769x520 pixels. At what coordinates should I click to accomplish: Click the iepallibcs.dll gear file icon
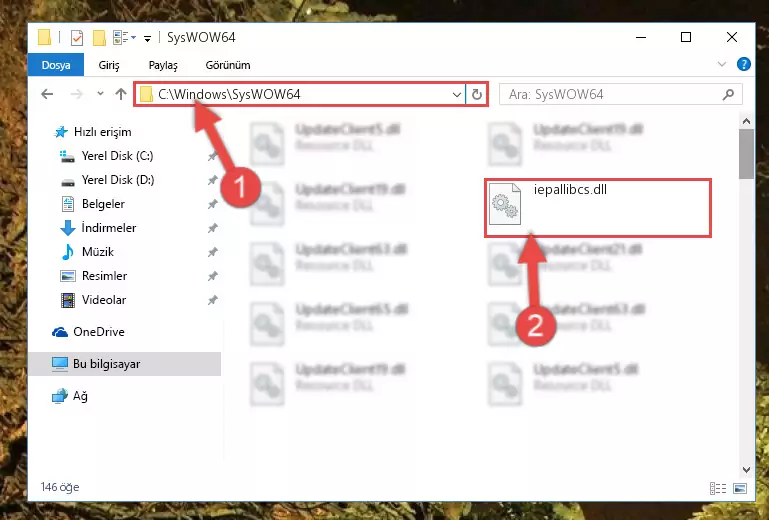505,204
